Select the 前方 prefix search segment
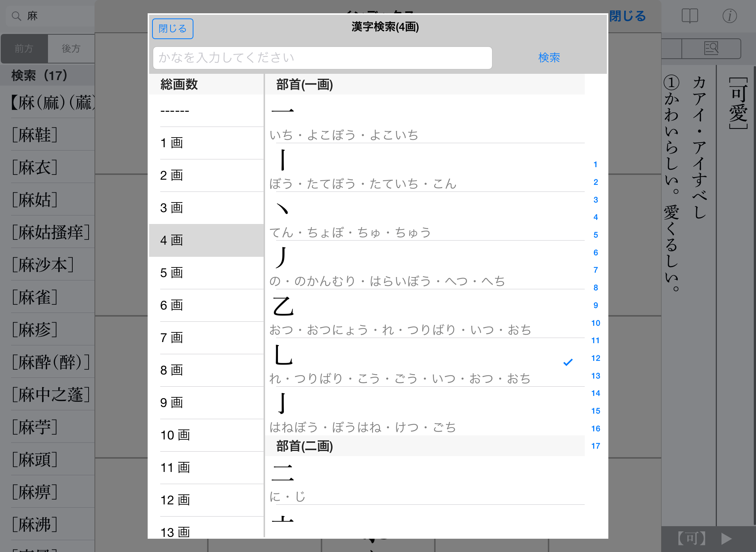This screenshot has height=552, width=756. point(24,49)
